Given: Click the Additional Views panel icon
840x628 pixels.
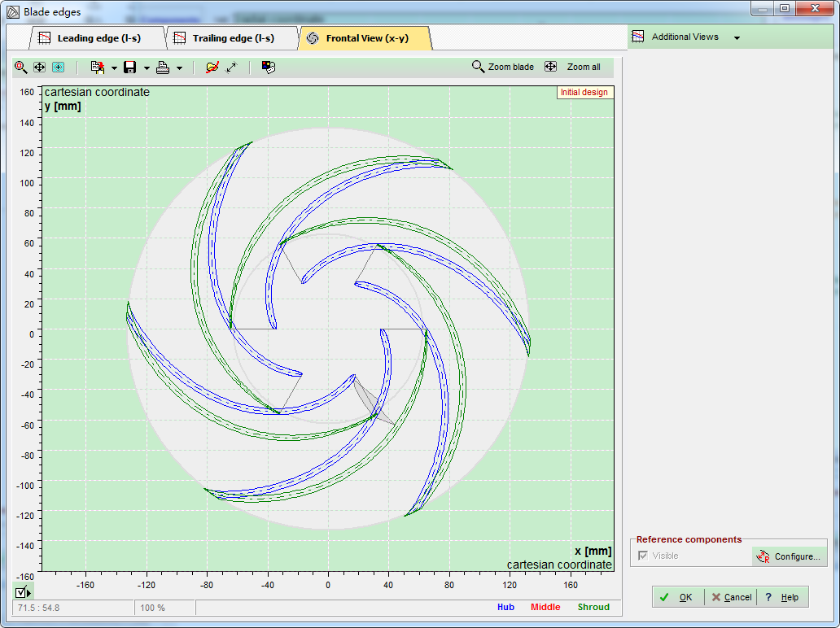Looking at the screenshot, I should click(x=637, y=37).
